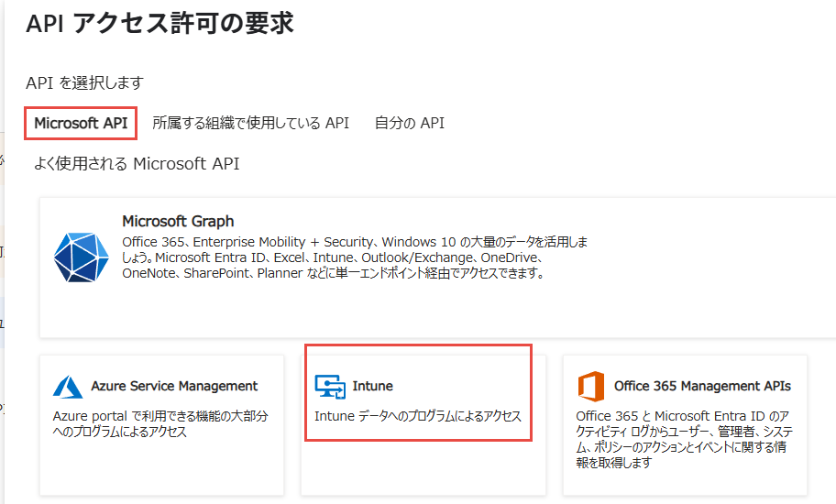
Task: Click the Intune データへのプログラムによるアクセス text
Action: [x=417, y=416]
